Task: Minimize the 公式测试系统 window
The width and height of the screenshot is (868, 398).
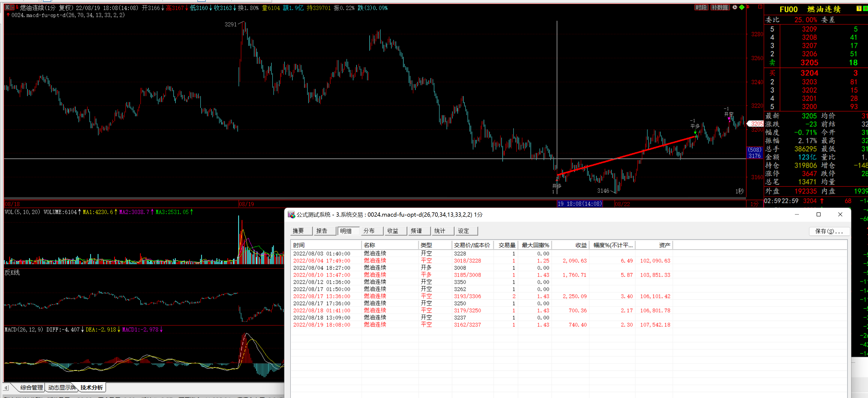Action: (x=797, y=215)
